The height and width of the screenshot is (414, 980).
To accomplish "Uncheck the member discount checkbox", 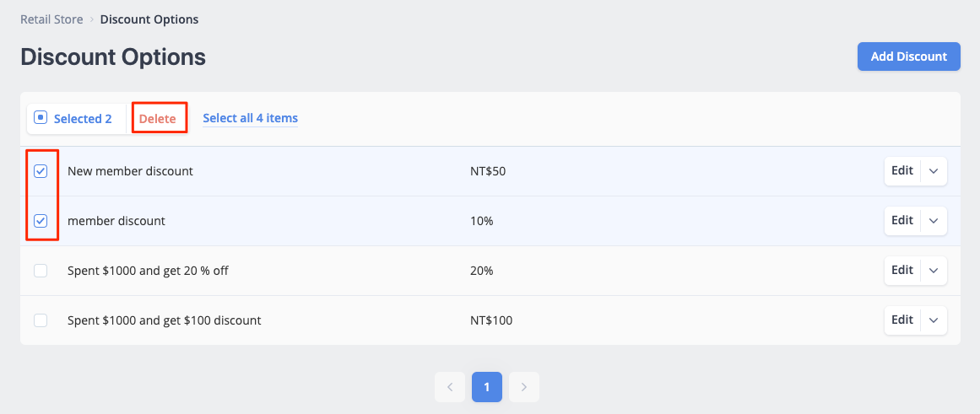I will coord(41,220).
